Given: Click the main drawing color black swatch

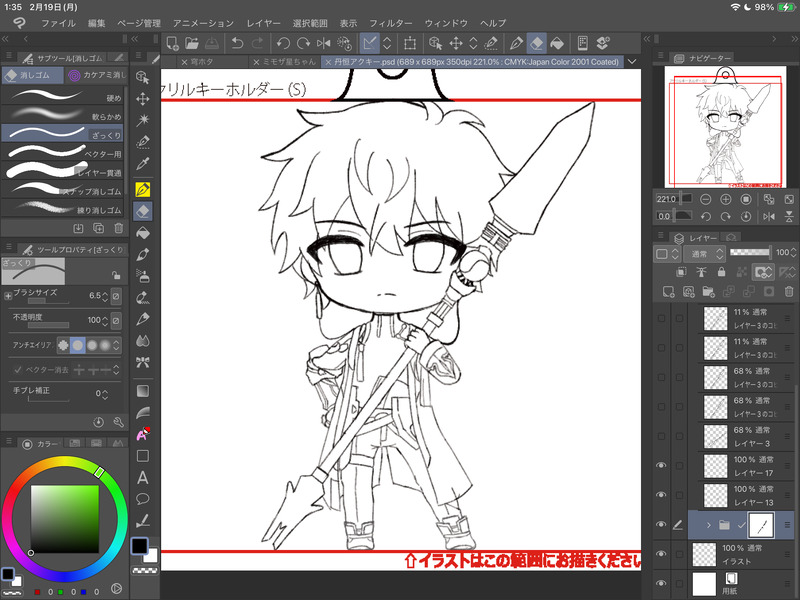Looking at the screenshot, I should tap(139, 546).
